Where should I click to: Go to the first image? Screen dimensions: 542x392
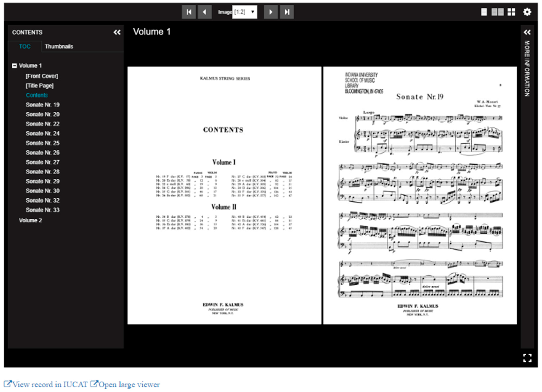(189, 12)
